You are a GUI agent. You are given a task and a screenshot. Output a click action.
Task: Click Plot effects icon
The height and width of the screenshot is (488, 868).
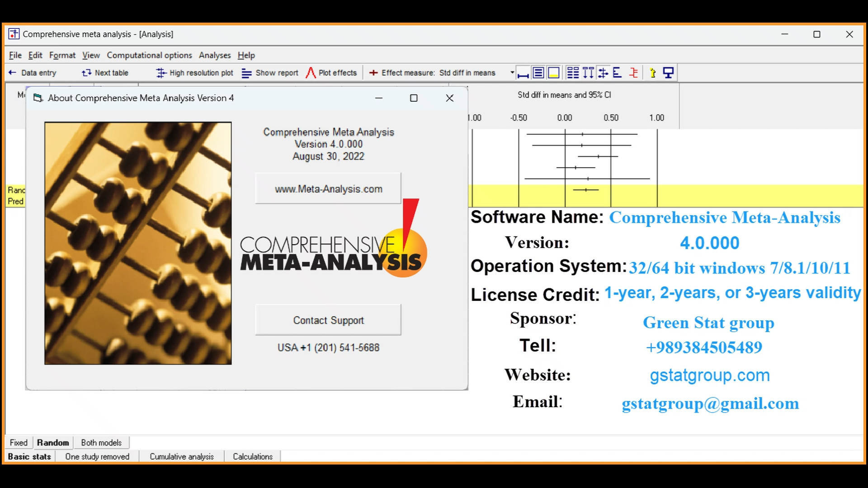pos(311,73)
